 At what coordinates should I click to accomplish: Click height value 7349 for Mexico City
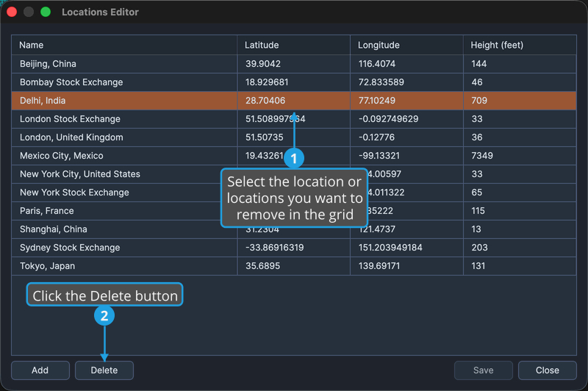(x=482, y=156)
